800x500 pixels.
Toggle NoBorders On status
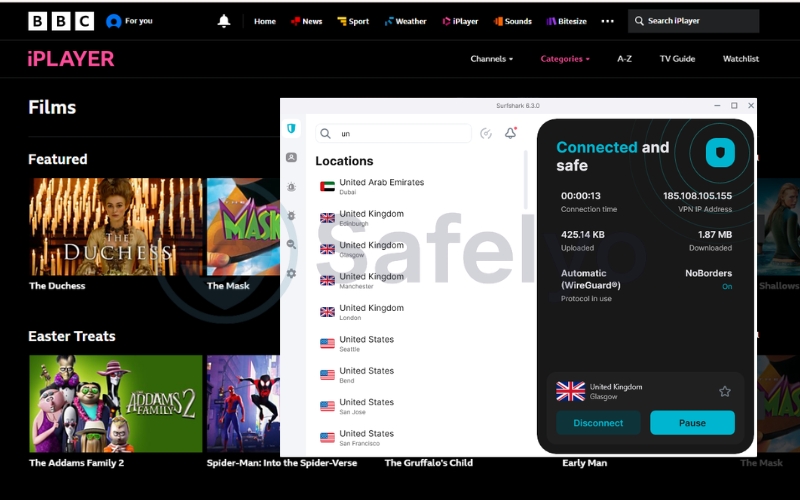point(727,287)
